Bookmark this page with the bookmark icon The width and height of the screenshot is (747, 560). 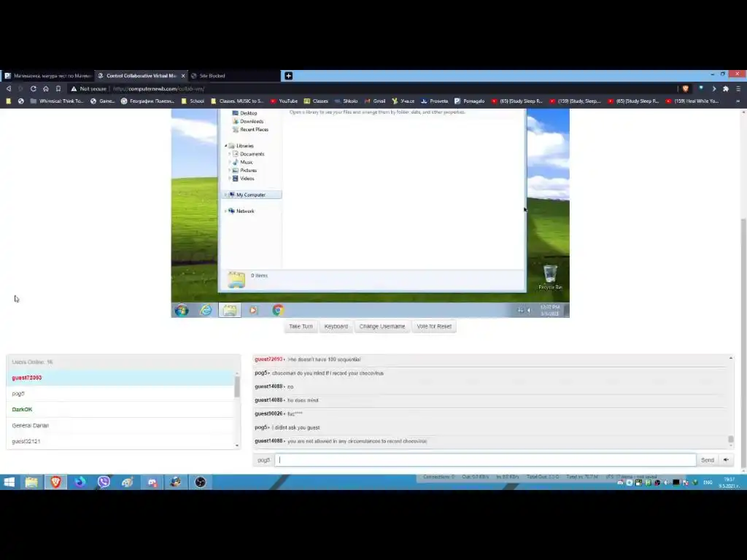(58, 88)
